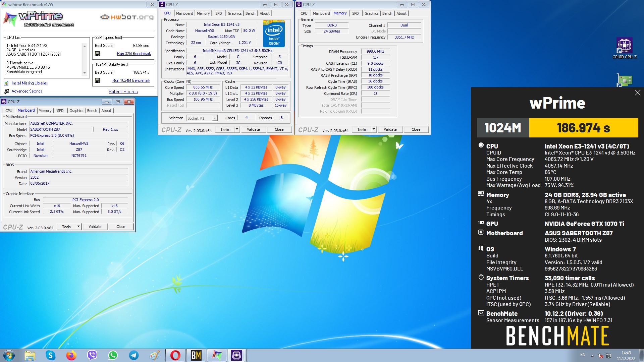
Task: Click Run 1024M Benchmark link
Action: click(131, 80)
